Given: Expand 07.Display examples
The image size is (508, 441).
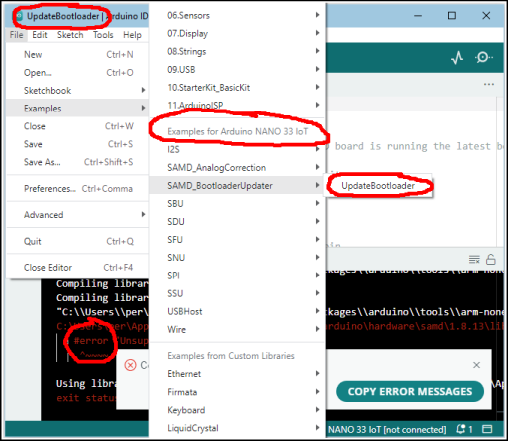Looking at the screenshot, I should (x=237, y=33).
